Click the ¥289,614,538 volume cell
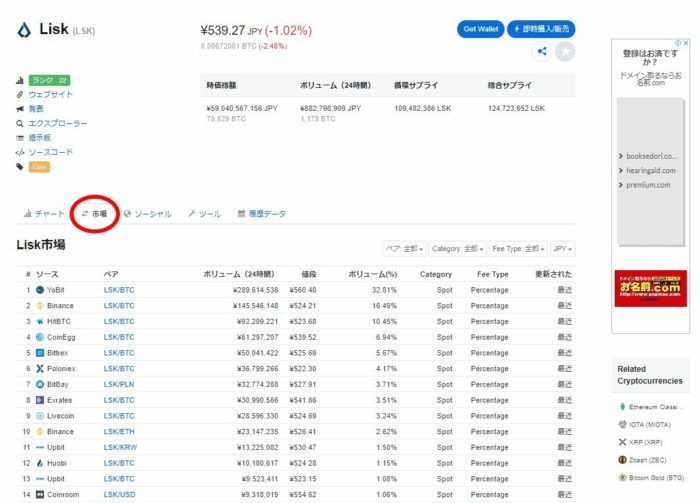700x503 pixels. 255,290
